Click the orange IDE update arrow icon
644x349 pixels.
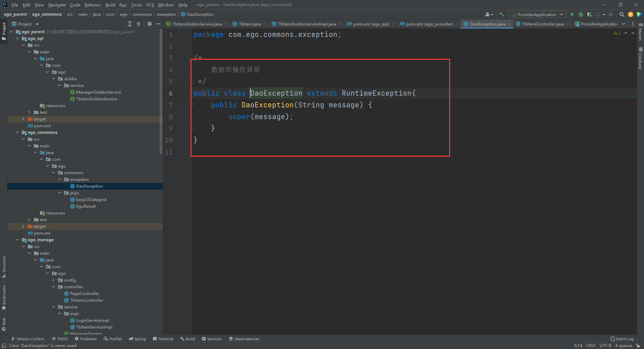coord(631,14)
